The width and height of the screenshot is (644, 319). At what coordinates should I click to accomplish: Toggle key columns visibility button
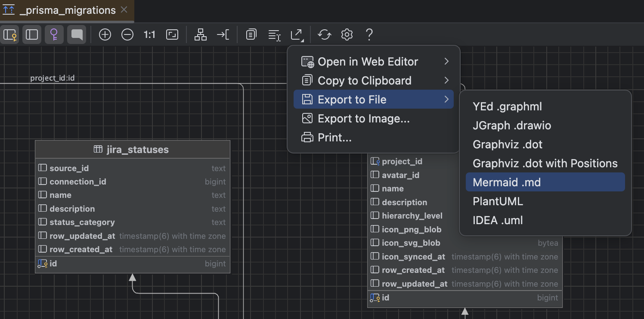pos(10,34)
